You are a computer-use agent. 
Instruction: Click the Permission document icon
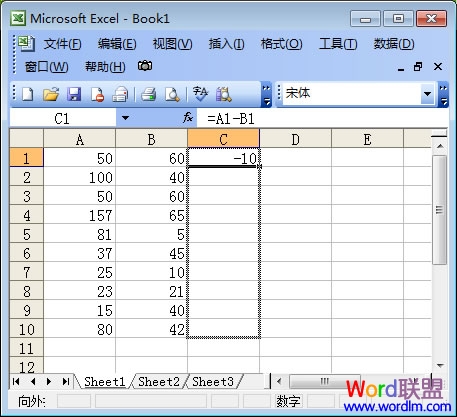(x=97, y=94)
